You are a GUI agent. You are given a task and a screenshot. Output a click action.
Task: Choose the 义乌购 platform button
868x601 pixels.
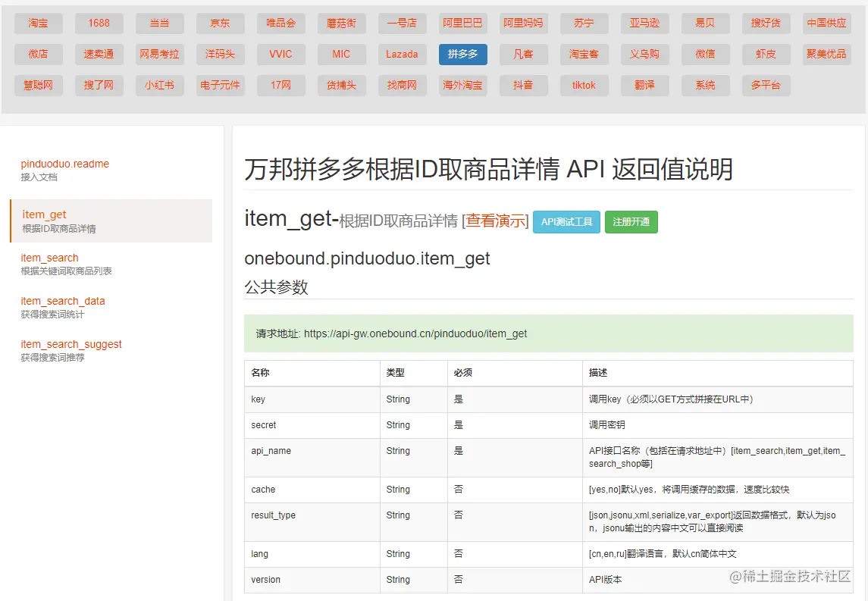pyautogui.click(x=644, y=55)
